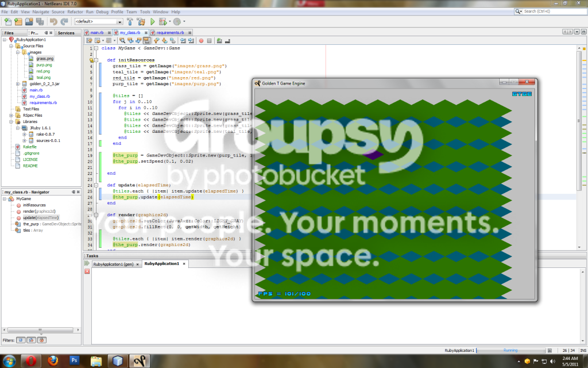Open the Debug Project dropdown arrow
The width and height of the screenshot is (588, 368).
click(170, 22)
